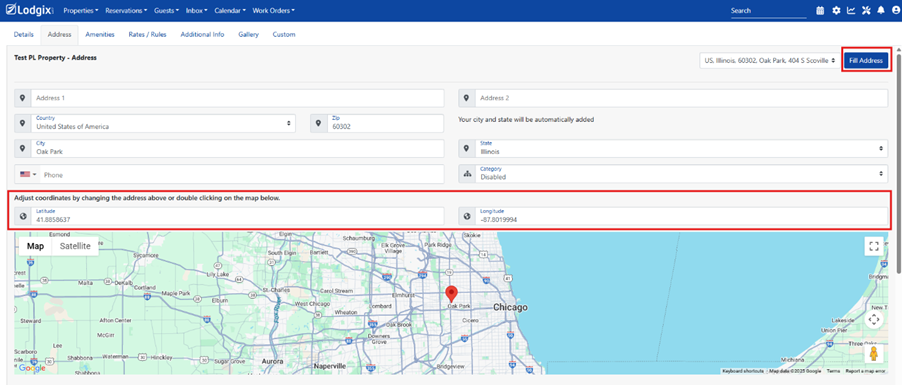Click the pin icon beside Zip
The width and height of the screenshot is (902, 385).
coord(319,123)
